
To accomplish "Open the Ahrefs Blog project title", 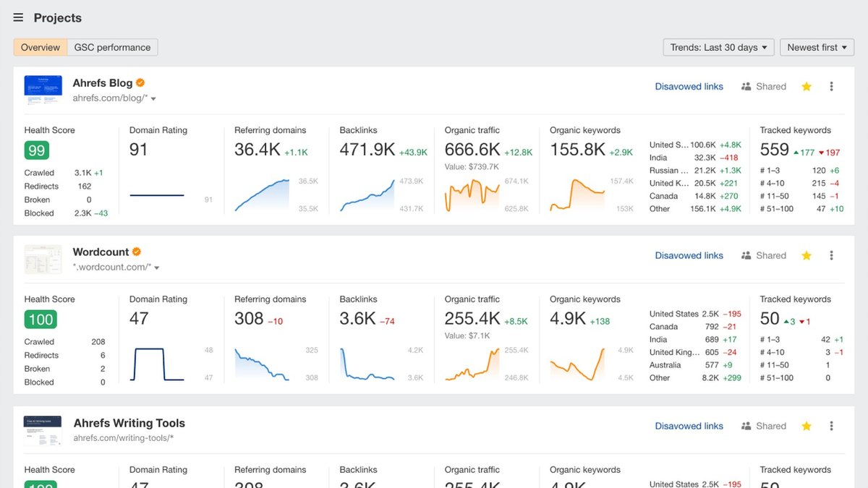I will pyautogui.click(x=103, y=83).
